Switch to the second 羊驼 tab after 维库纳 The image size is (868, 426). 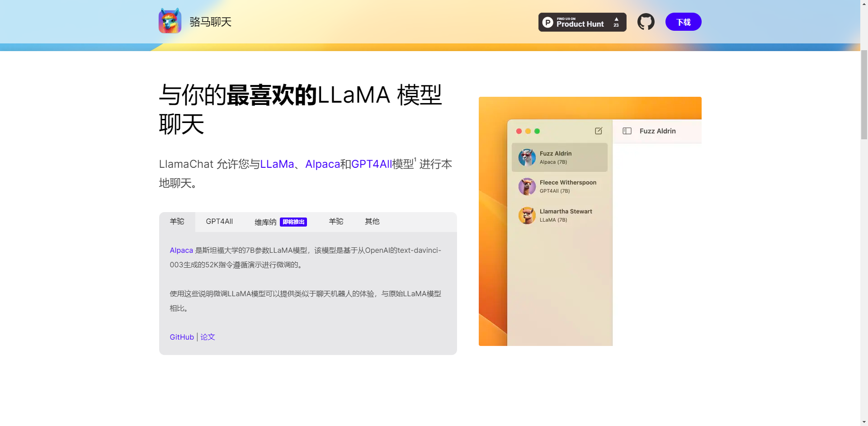336,222
